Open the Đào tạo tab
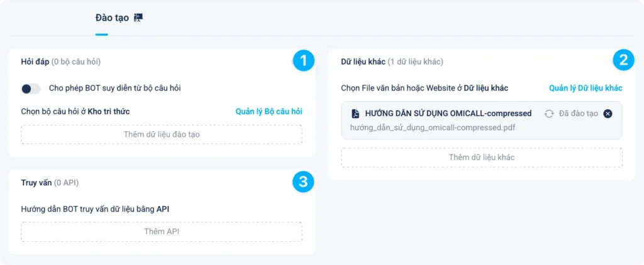The height and width of the screenshot is (265, 644). tap(112, 18)
